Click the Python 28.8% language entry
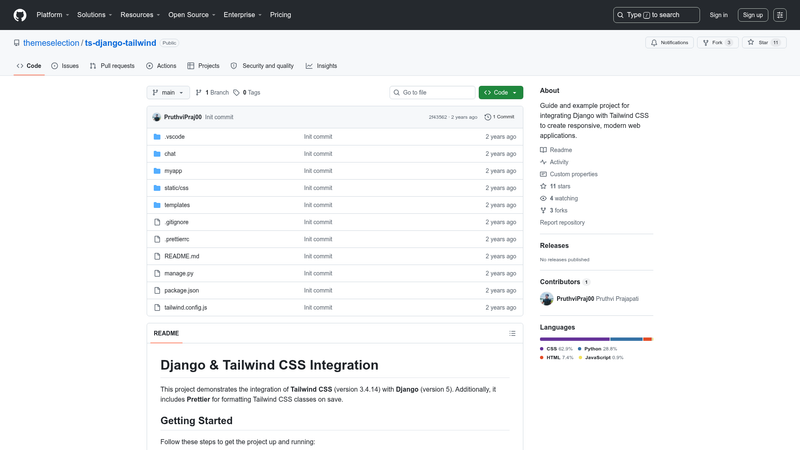The width and height of the screenshot is (800, 450). click(x=597, y=349)
